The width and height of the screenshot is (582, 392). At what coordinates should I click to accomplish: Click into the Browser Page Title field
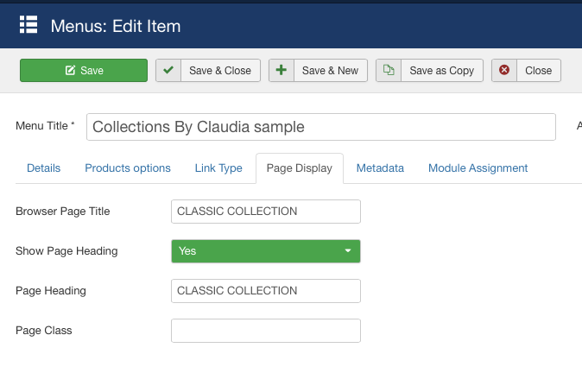(x=265, y=212)
